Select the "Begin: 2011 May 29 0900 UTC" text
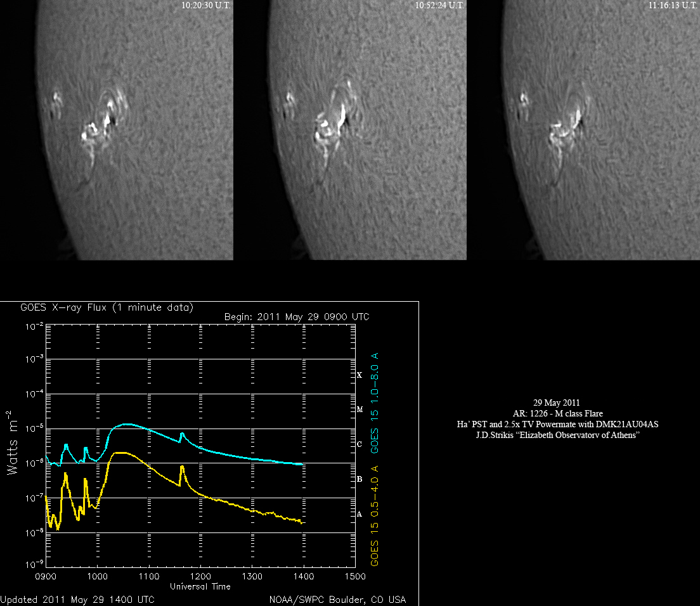Viewport: 700px width, 606px height. click(x=297, y=317)
